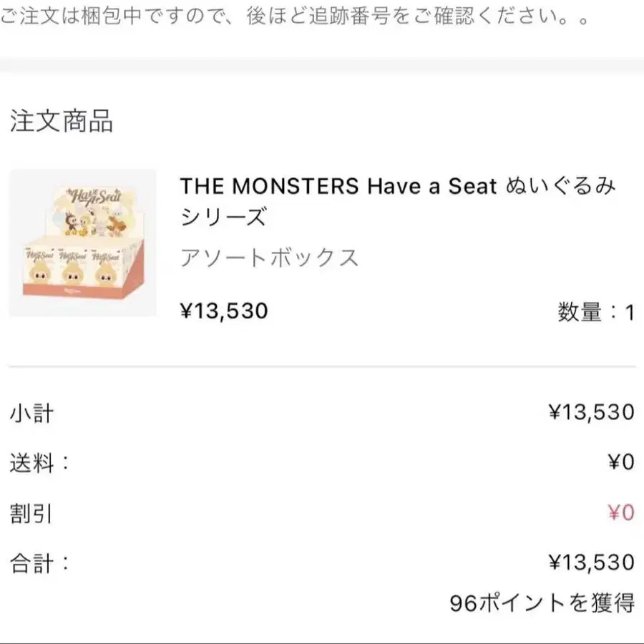Click THE MONSTERS Have a Seat product title
The height and width of the screenshot is (644, 644).
coord(398,201)
